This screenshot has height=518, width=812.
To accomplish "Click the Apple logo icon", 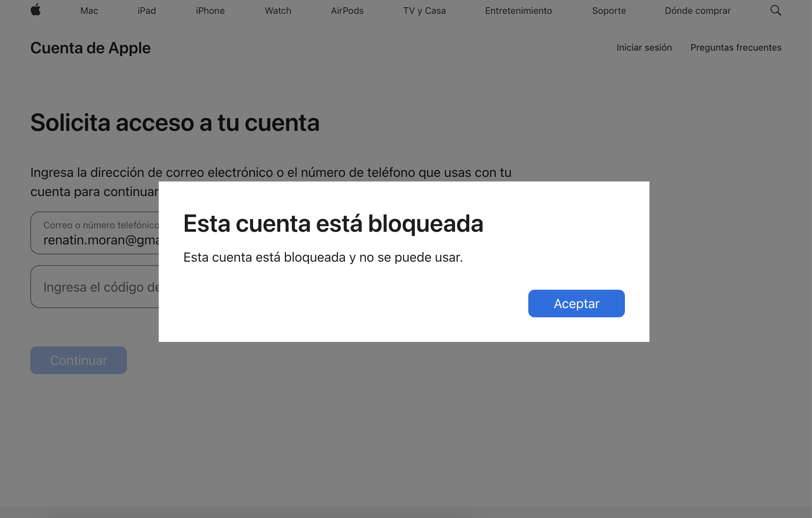I will click(x=36, y=10).
